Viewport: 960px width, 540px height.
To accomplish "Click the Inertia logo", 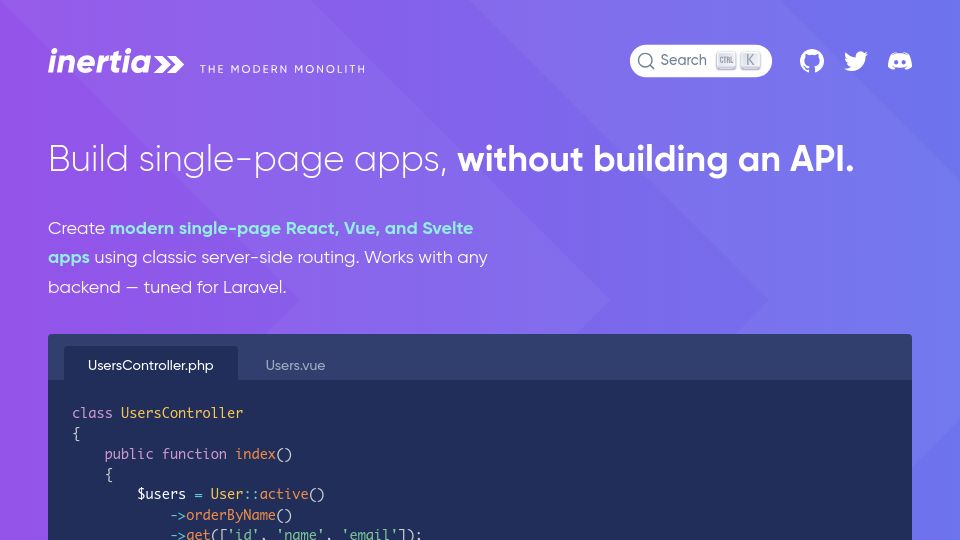I will click(x=116, y=61).
